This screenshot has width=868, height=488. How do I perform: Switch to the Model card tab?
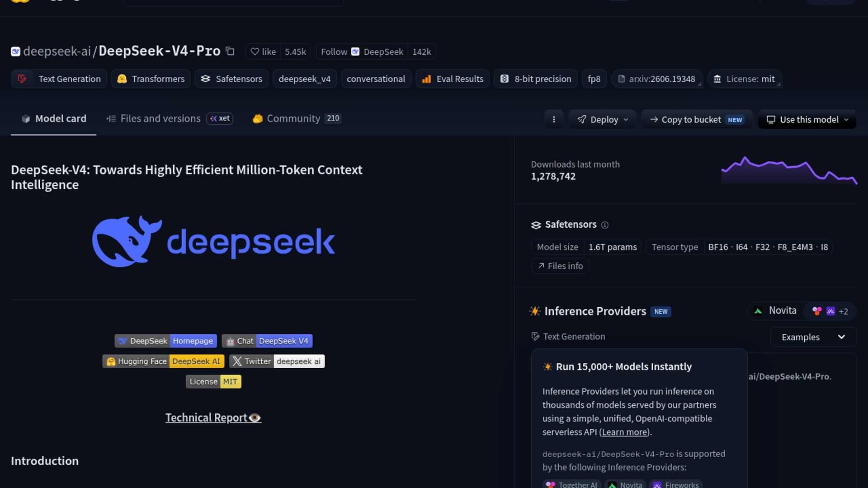coord(53,118)
